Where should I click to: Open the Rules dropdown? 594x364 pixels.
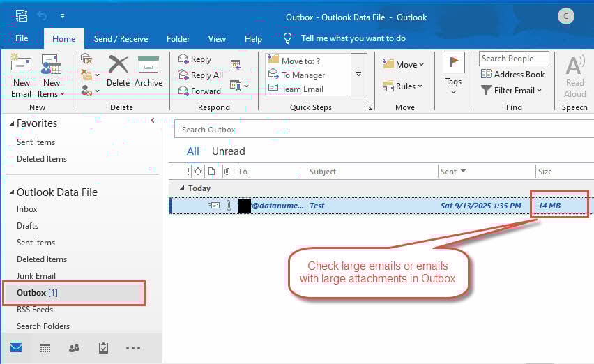pos(402,86)
